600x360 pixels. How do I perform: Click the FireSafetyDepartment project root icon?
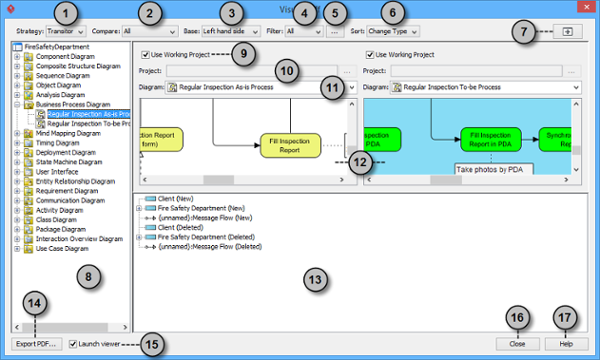[18, 47]
